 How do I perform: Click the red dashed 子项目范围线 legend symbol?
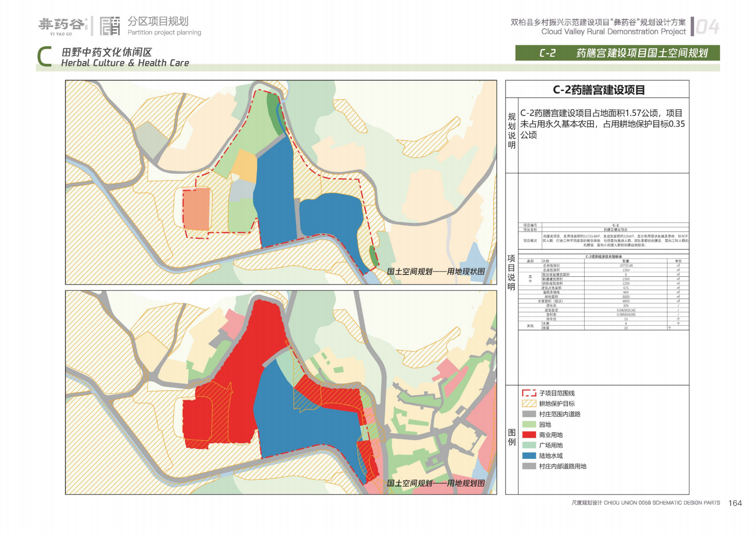click(529, 393)
